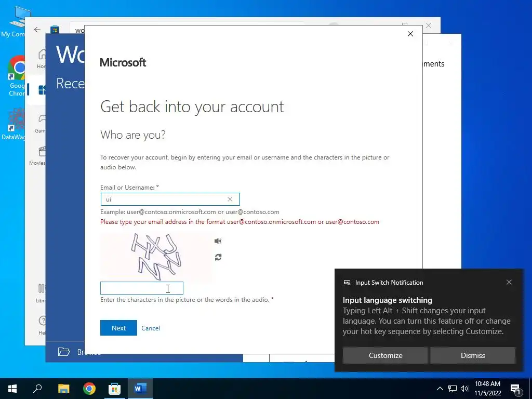The height and width of the screenshot is (399, 532).
Task: Launch Chrome from the taskbar
Action: point(89,389)
